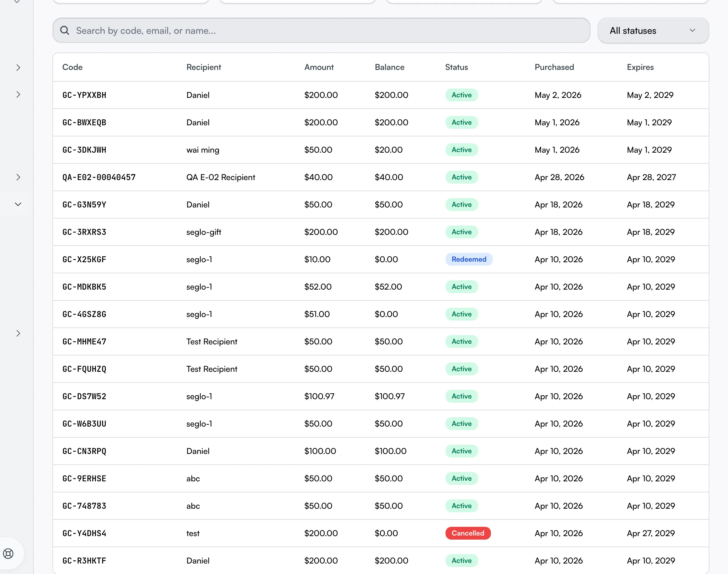Click the $52.00 amount cell
Viewport: 728px width, 574px height.
click(318, 287)
